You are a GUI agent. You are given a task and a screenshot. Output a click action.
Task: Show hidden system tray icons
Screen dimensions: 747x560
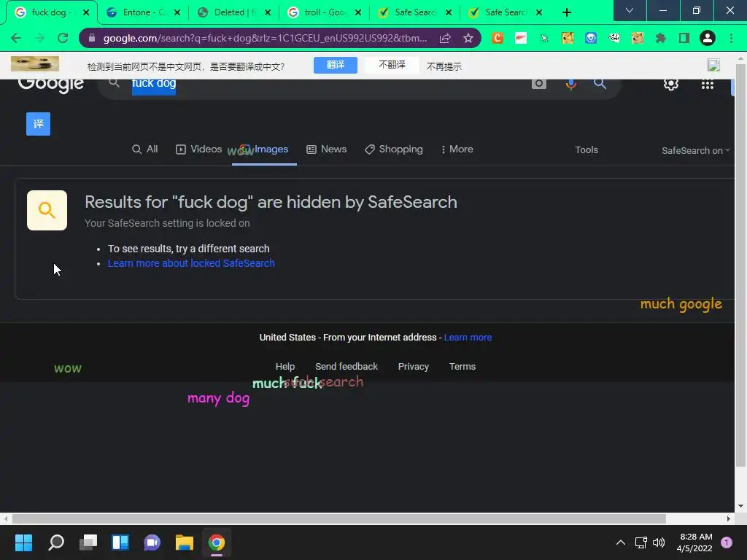pyautogui.click(x=621, y=542)
